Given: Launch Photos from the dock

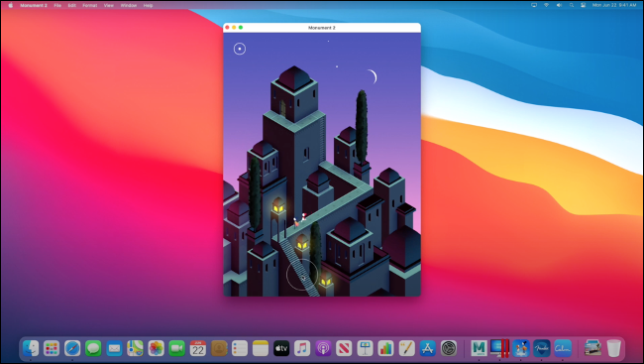Looking at the screenshot, I should click(x=156, y=348).
